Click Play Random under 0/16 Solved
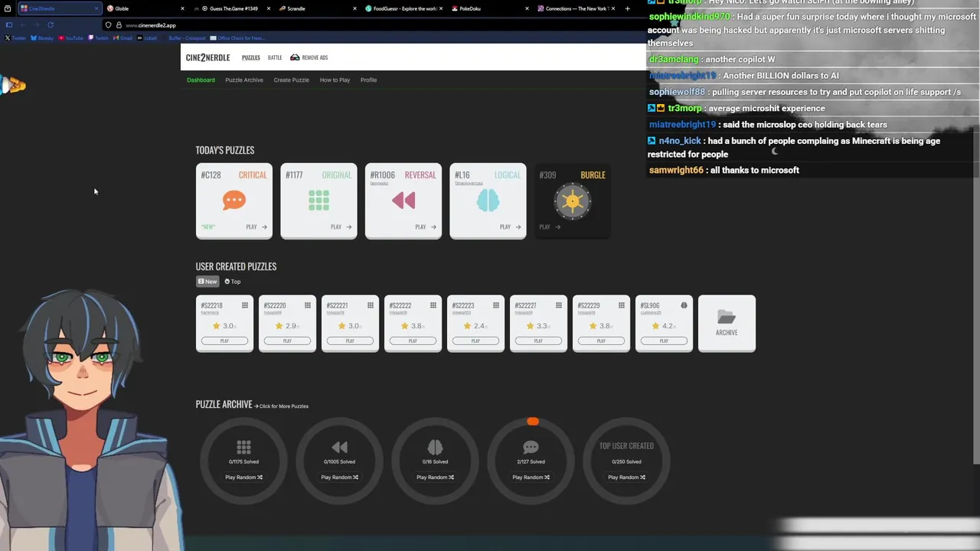Image resolution: width=980 pixels, height=551 pixels. (x=435, y=477)
